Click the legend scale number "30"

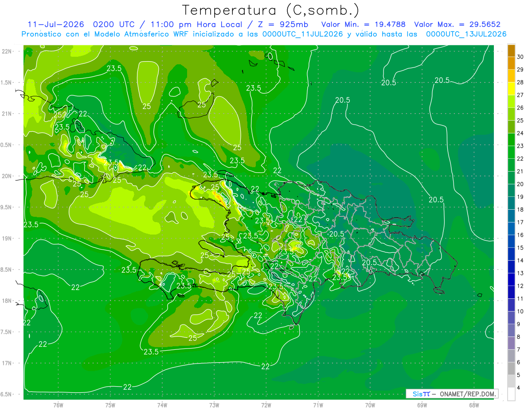[520, 57]
